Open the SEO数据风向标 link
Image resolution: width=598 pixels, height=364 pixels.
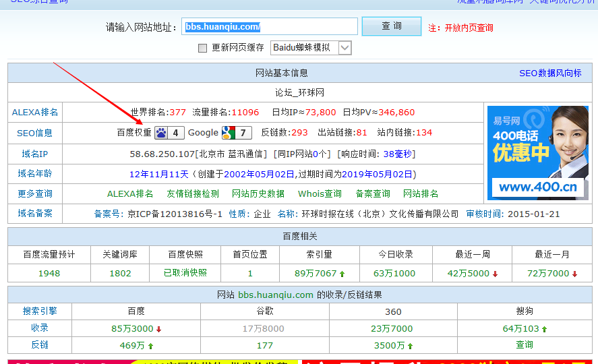point(550,73)
